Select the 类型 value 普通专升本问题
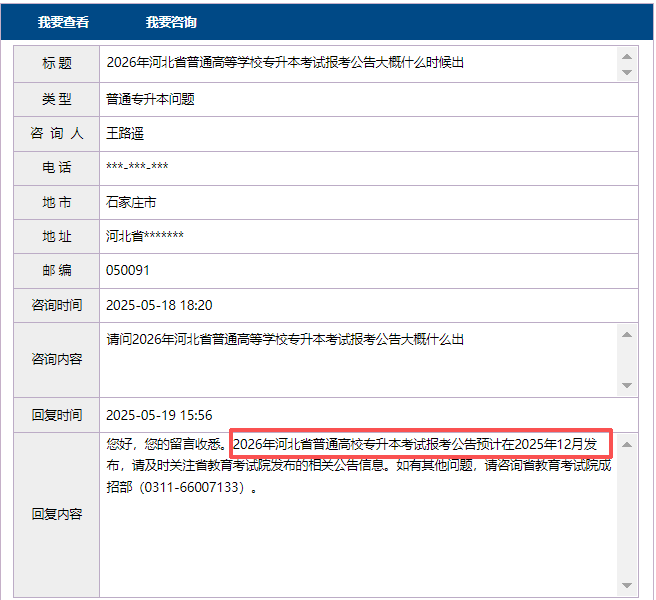The image size is (656, 600). coord(150,99)
